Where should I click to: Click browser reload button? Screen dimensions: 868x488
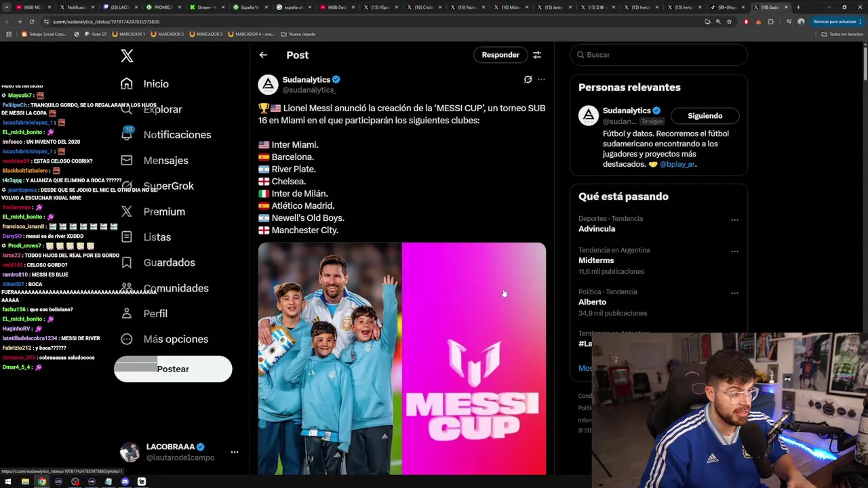coord(31,22)
